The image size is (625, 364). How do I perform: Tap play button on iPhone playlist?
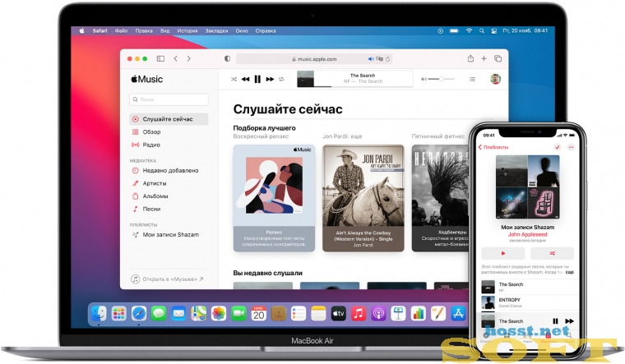pyautogui.click(x=503, y=253)
